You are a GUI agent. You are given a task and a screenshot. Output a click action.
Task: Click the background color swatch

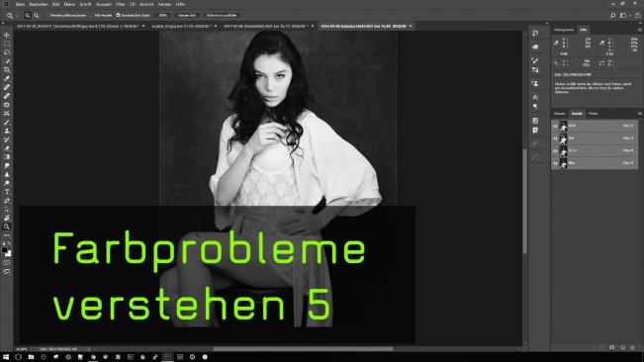[9, 253]
